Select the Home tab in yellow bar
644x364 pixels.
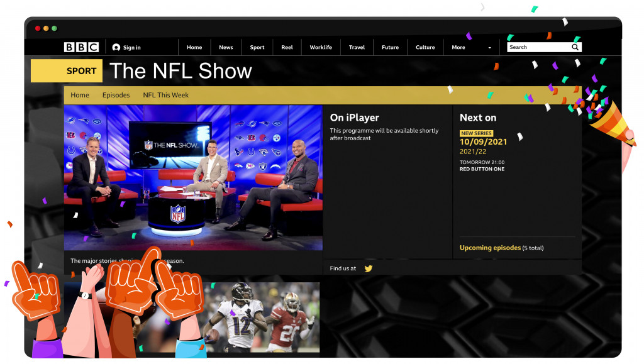tap(80, 95)
